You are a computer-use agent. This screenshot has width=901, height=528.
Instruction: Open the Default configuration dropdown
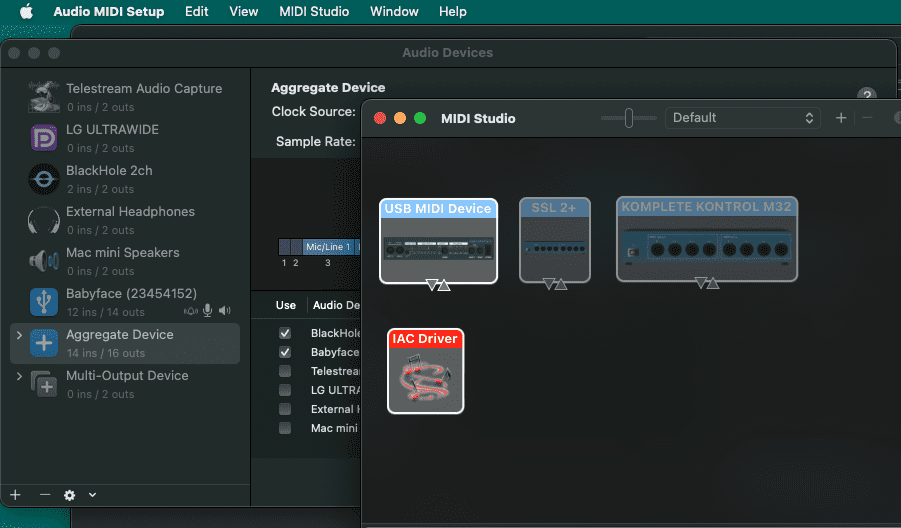pyautogui.click(x=742, y=118)
